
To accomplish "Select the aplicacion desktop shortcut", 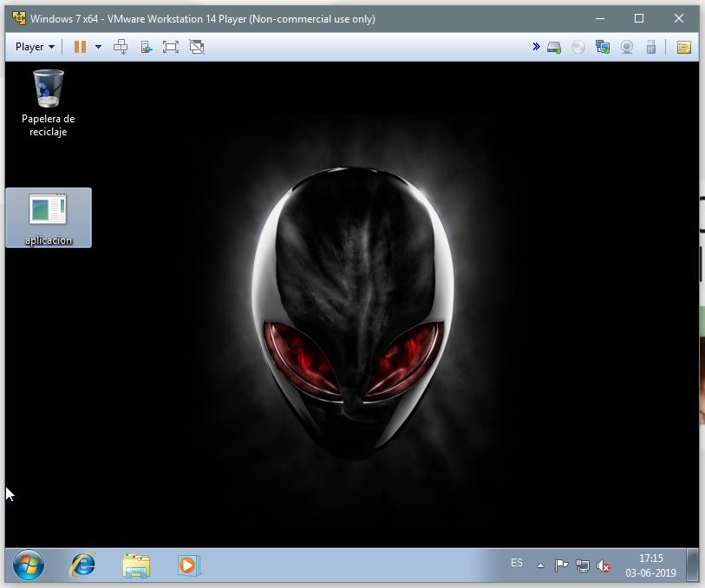I will click(x=49, y=218).
